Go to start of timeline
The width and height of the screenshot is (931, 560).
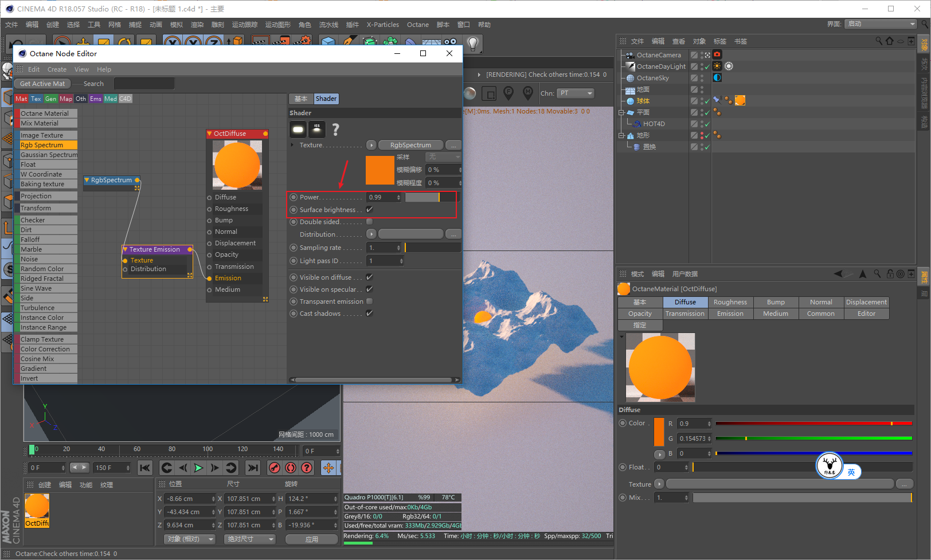tap(145, 468)
